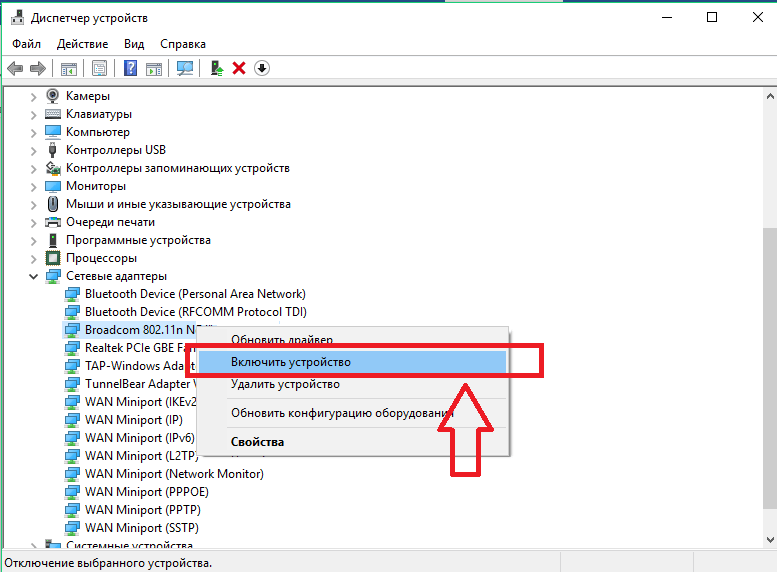777x572 pixels.
Task: Expand the Мониторы category
Action: [33, 187]
